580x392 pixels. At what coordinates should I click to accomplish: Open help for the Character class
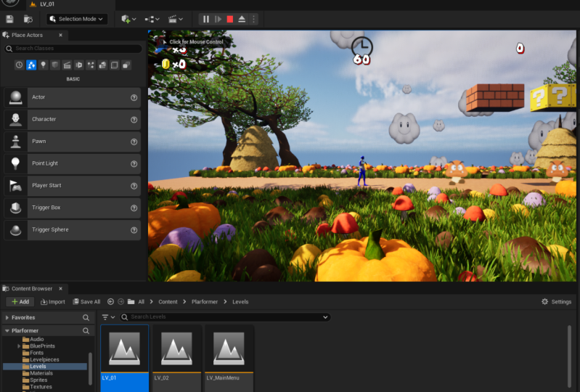point(134,120)
